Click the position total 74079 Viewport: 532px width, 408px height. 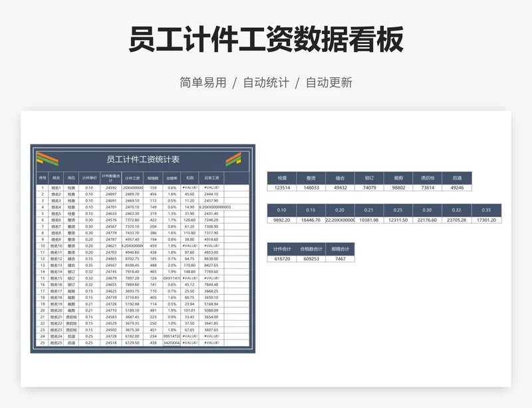pos(370,188)
